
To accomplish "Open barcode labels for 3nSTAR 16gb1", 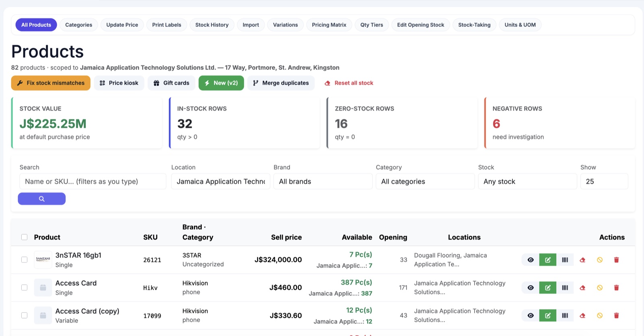I will pyautogui.click(x=565, y=260).
